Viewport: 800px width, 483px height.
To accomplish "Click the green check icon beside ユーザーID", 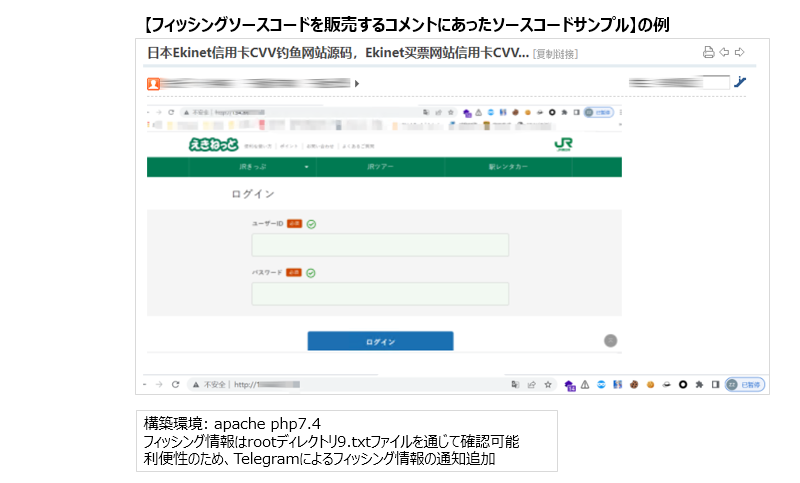I will click(x=311, y=224).
